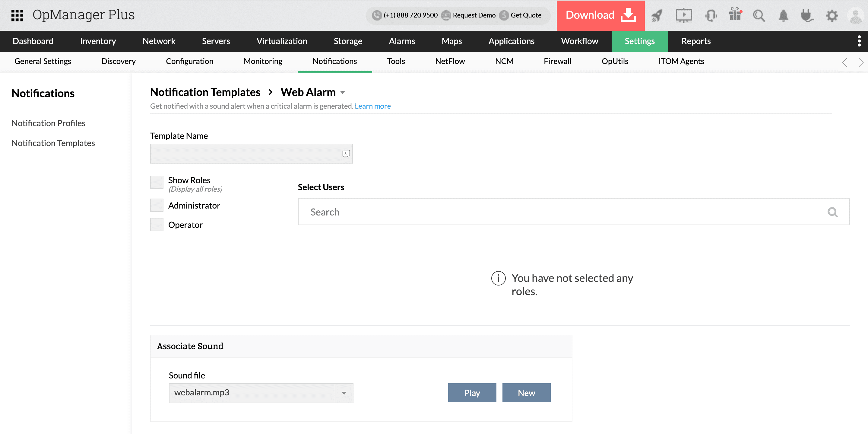Open the three-dot more menu in navbar
This screenshot has width=868, height=434.
(x=859, y=41)
